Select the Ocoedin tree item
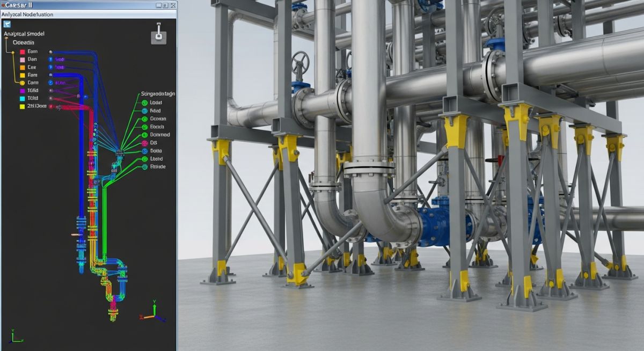 click(x=23, y=42)
